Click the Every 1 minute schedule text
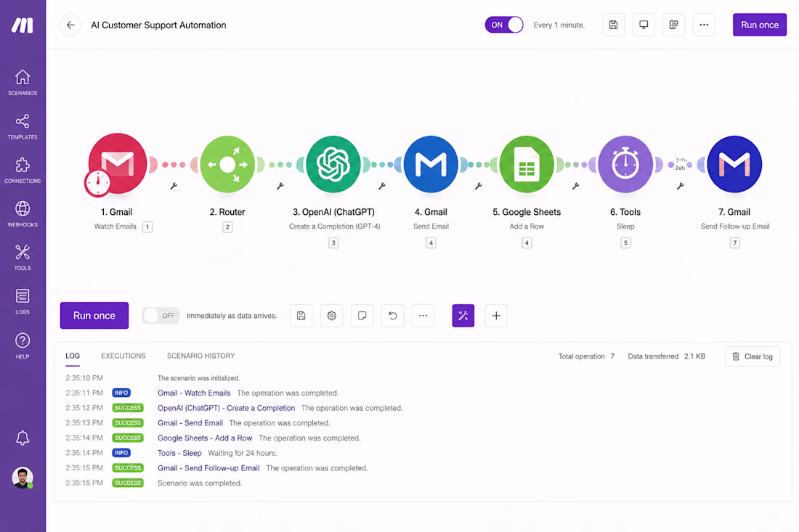 point(559,25)
